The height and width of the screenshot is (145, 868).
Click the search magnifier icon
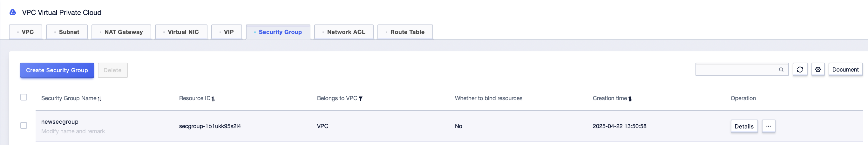[781, 70]
